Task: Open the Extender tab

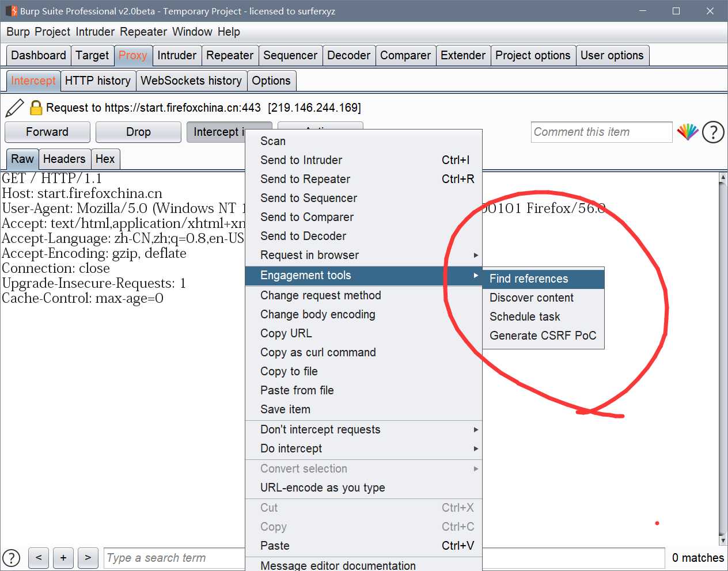Action: [463, 55]
